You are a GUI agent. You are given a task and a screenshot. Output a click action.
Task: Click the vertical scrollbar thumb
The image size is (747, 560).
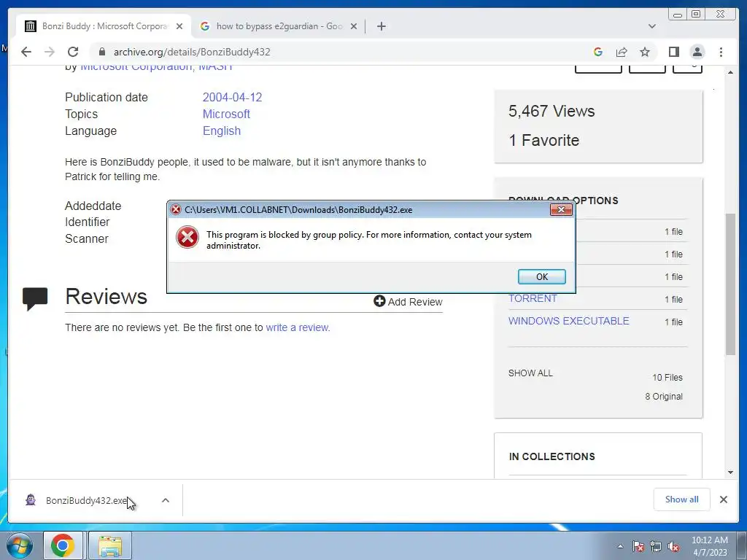(730, 284)
